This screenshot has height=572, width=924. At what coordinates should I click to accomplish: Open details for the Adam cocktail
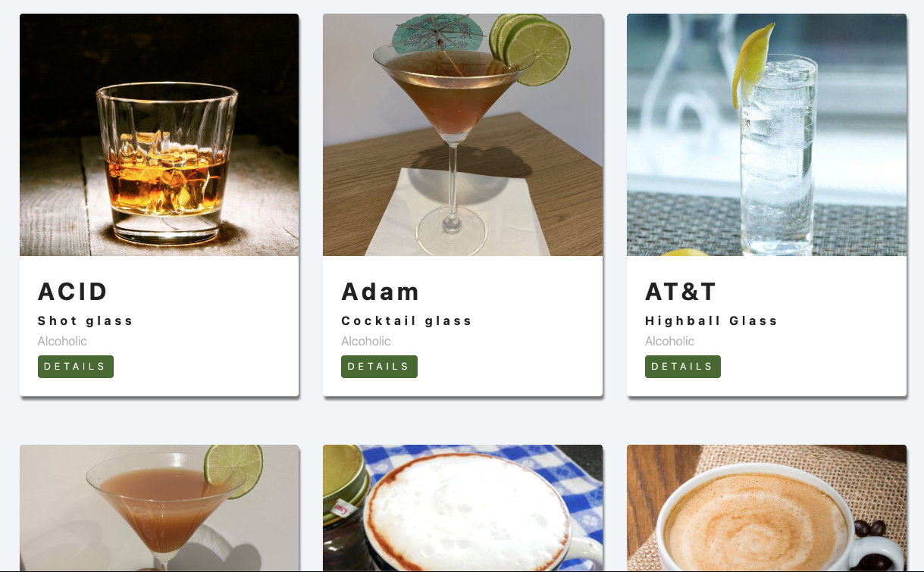(379, 367)
